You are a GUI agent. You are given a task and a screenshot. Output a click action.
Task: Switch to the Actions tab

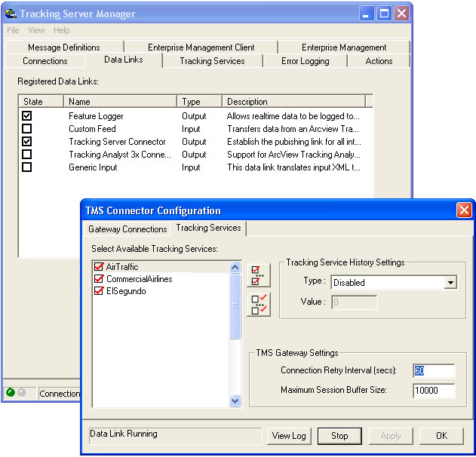379,61
